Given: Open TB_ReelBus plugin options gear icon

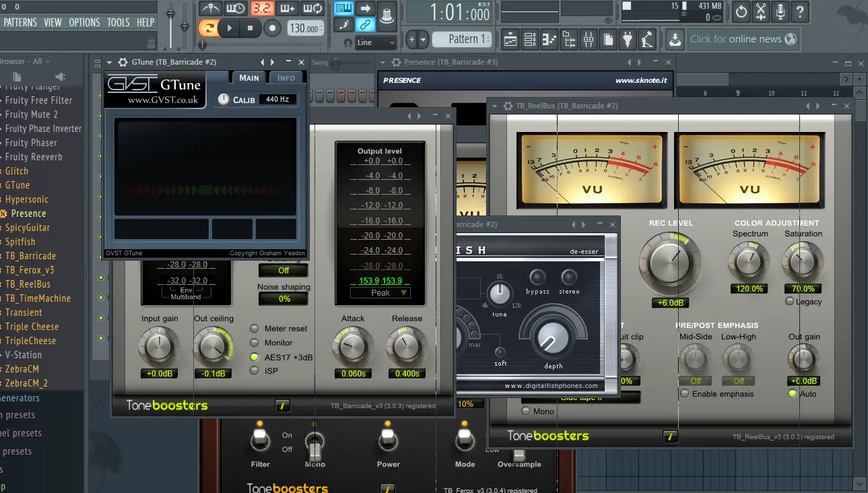Looking at the screenshot, I should [x=507, y=106].
